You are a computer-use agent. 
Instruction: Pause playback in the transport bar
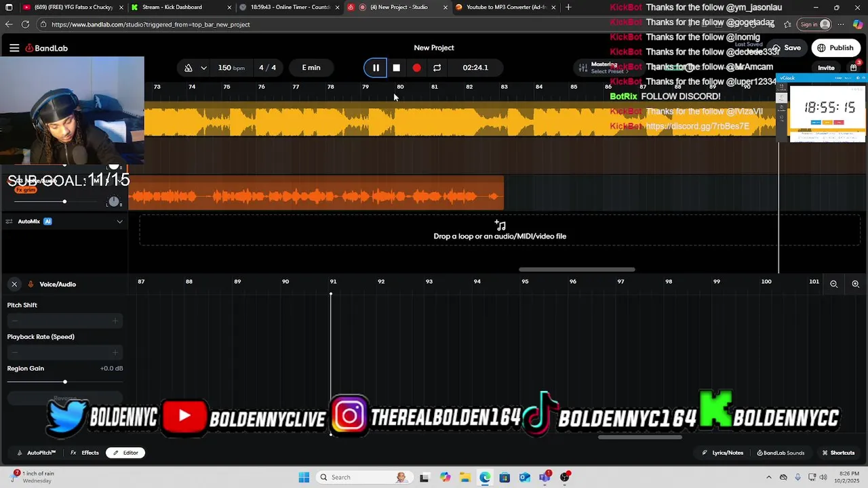click(376, 68)
